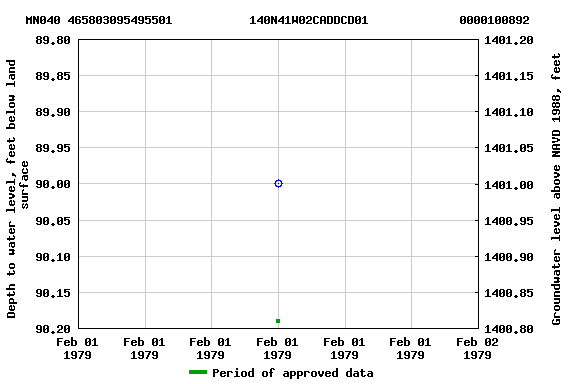The height and width of the screenshot is (384, 576).
Task: Click left axis value 90.05
Action: [x=53, y=220]
